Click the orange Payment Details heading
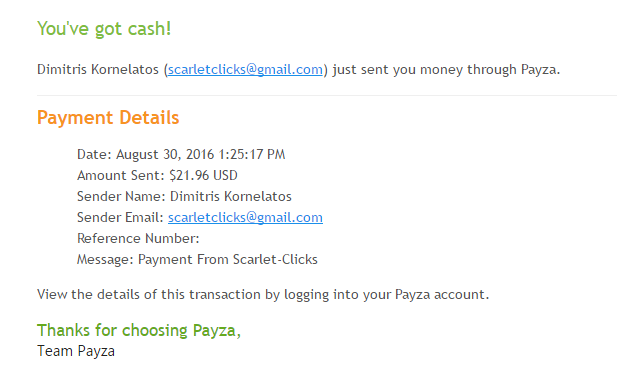Screen dimensions: 617x369 click(108, 118)
